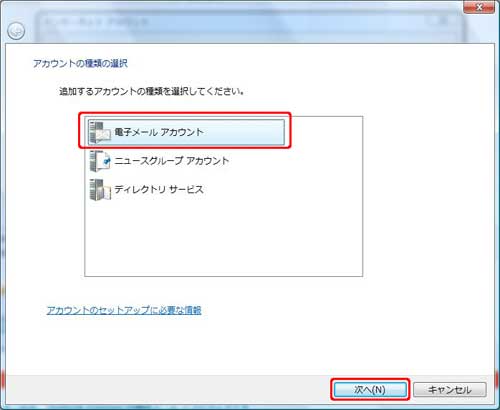This screenshot has height=410, width=500.
Task: Close the wizard with the red X
Action: (479, 7)
